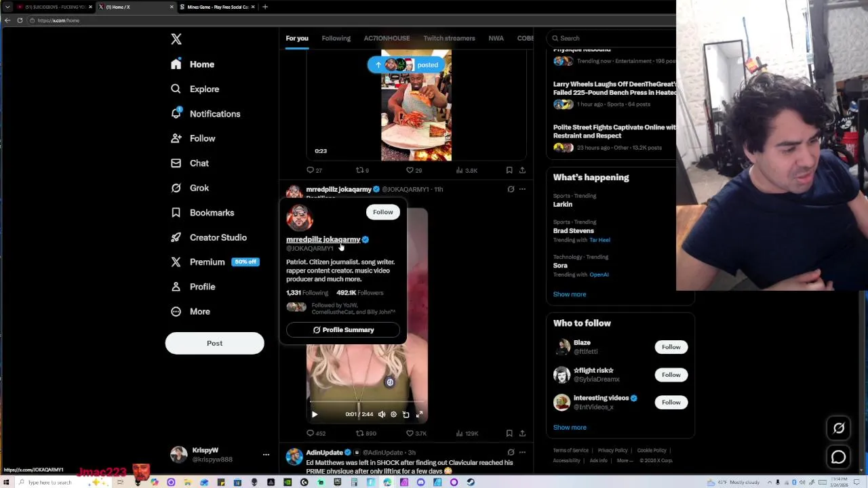Open Grok icon on AdinUpdate post
868x488 pixels.
(x=511, y=452)
